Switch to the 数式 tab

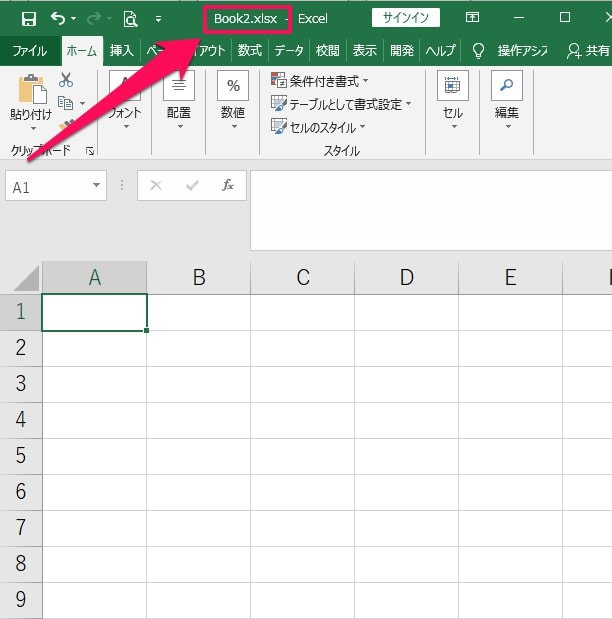point(250,51)
